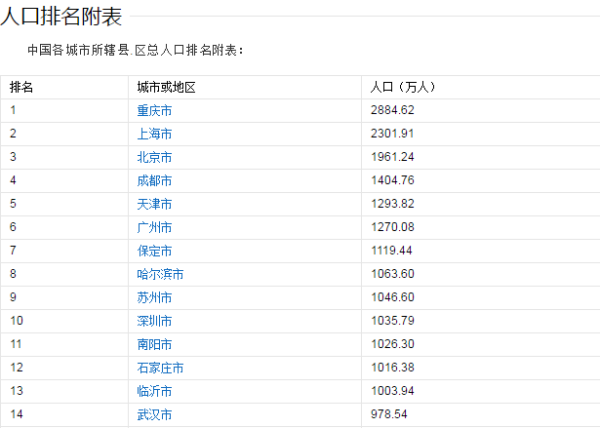This screenshot has width=600, height=428.
Task: Click the 排名 column header
Action: [x=21, y=87]
